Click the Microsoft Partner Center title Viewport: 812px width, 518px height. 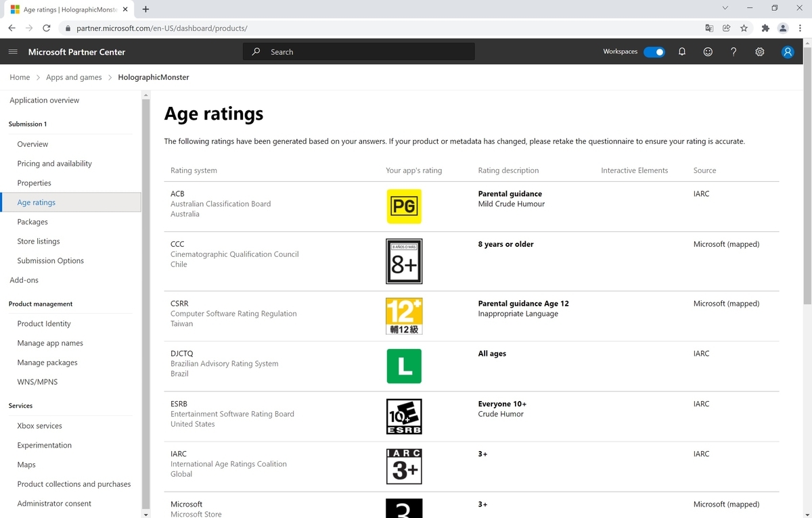pos(76,52)
